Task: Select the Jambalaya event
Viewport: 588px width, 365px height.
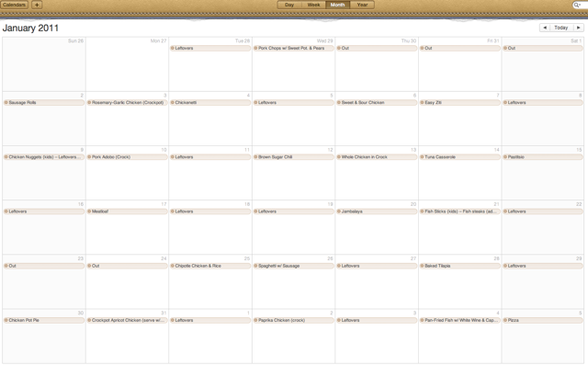Action: [377, 211]
